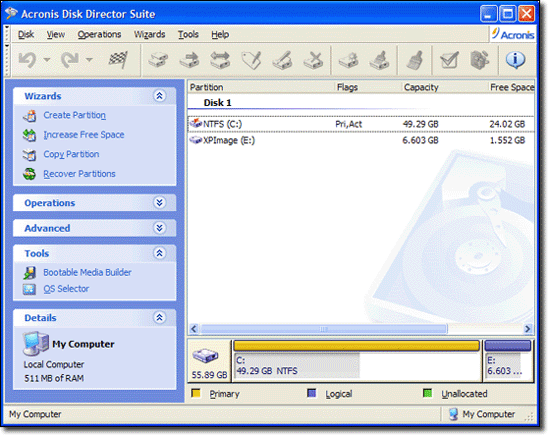The width and height of the screenshot is (550, 438).
Task: Click the OS Selector icon
Action: pos(29,289)
